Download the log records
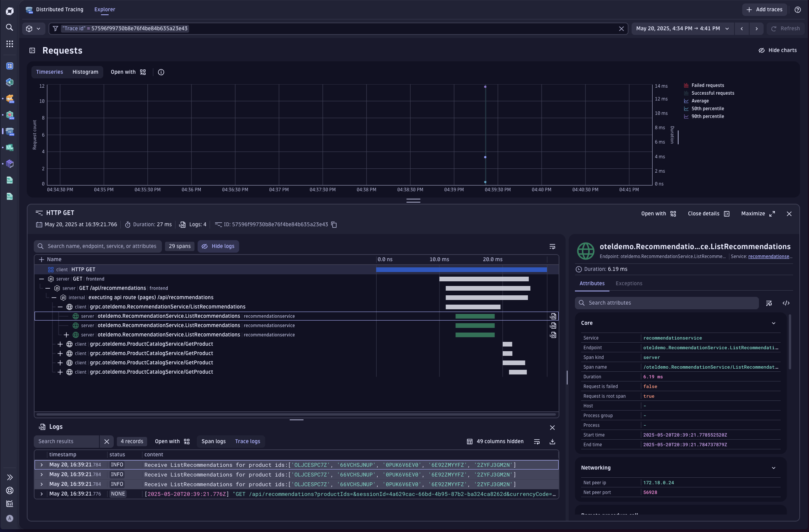Screen dimensions: 809x532 pos(552,442)
